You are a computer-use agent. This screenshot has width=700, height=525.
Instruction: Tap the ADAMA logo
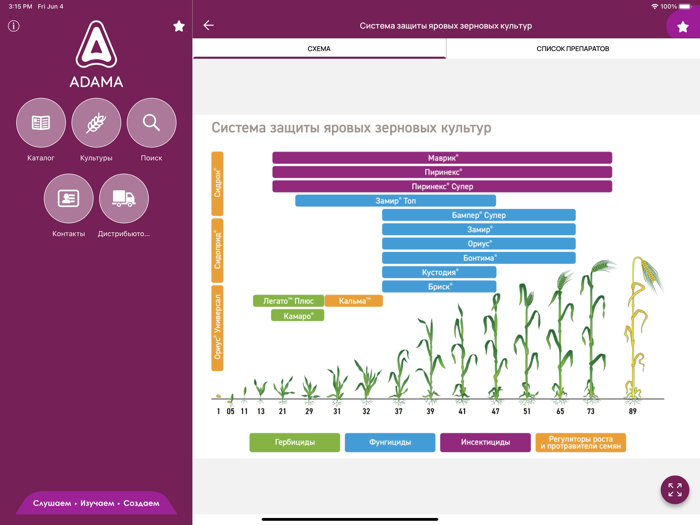(96, 54)
